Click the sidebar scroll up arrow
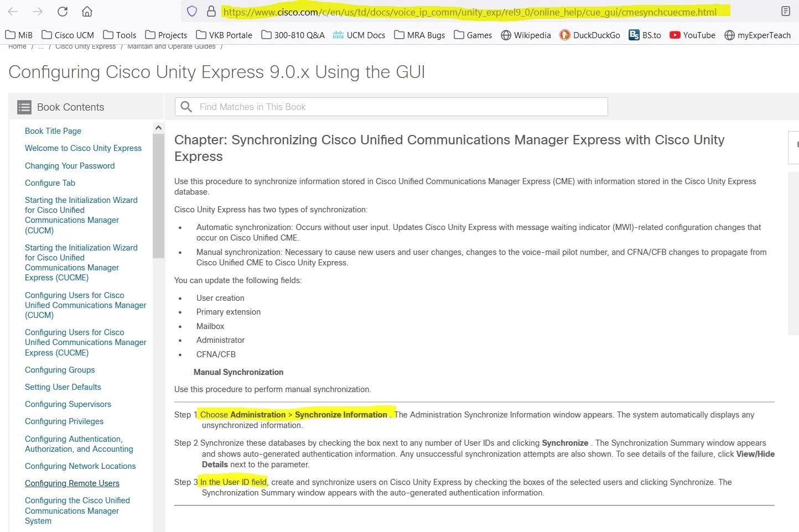This screenshot has width=799, height=532. (158, 128)
